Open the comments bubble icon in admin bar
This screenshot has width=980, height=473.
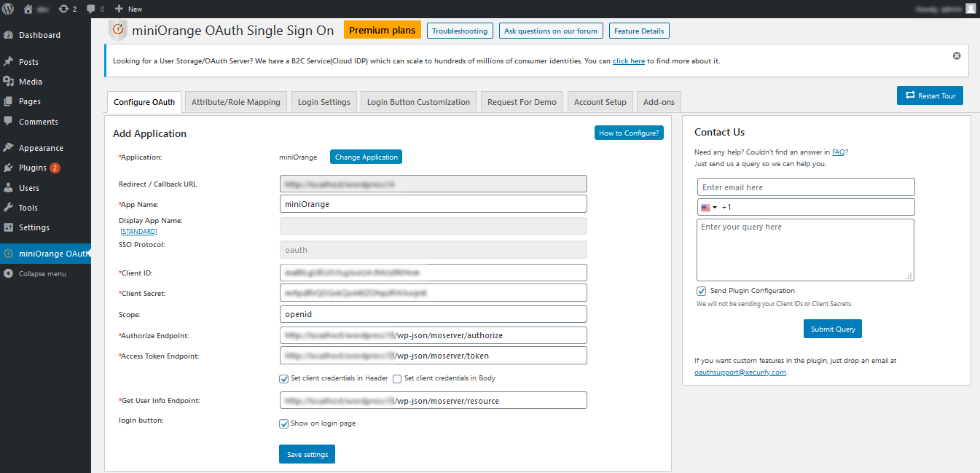pyautogui.click(x=90, y=8)
